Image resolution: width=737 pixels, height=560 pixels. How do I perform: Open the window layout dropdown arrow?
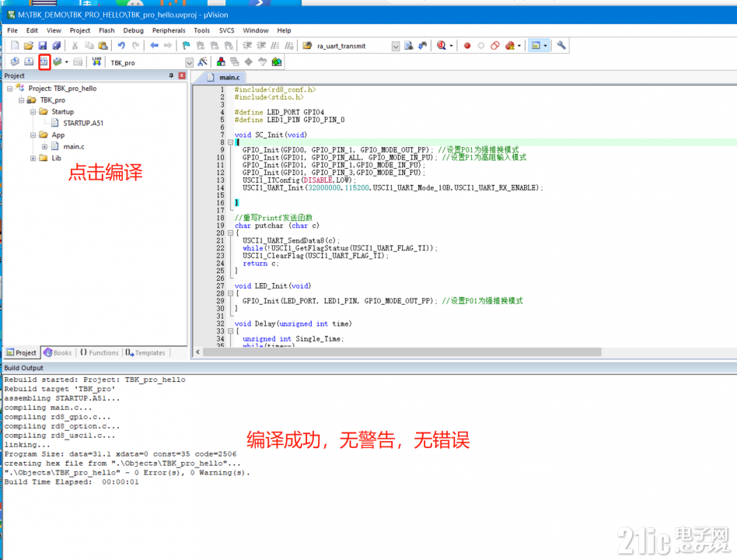[545, 46]
